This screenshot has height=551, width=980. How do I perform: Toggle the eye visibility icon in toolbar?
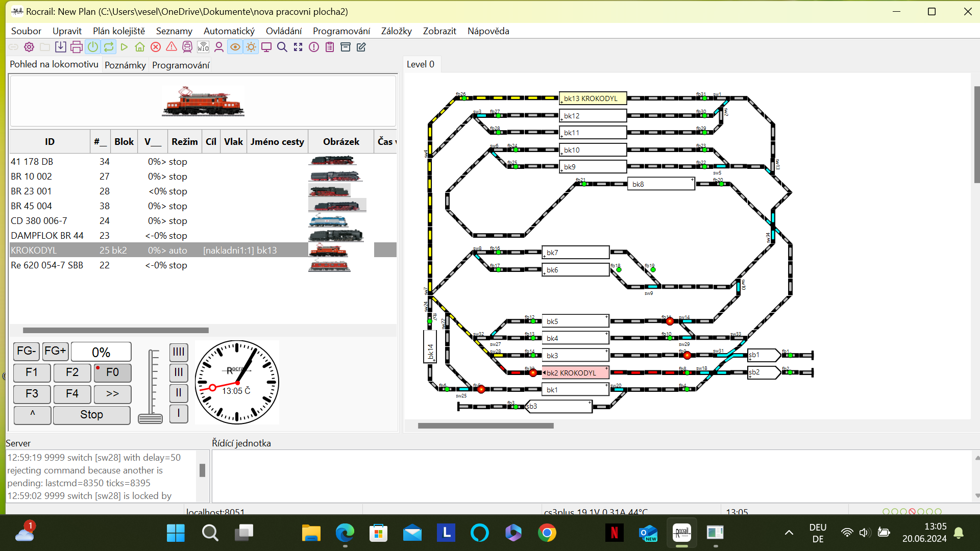pos(235,47)
